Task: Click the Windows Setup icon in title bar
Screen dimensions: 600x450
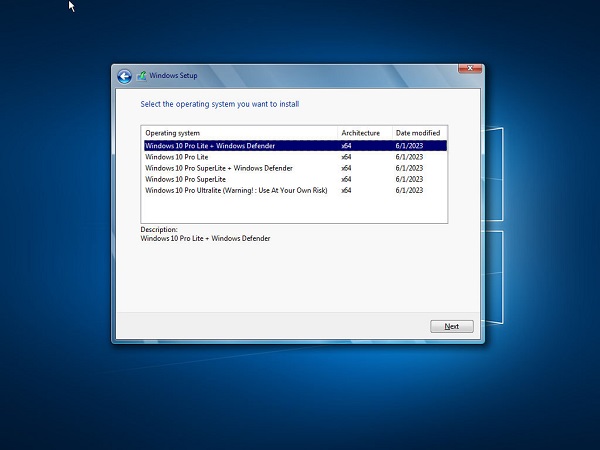Action: pyautogui.click(x=142, y=75)
